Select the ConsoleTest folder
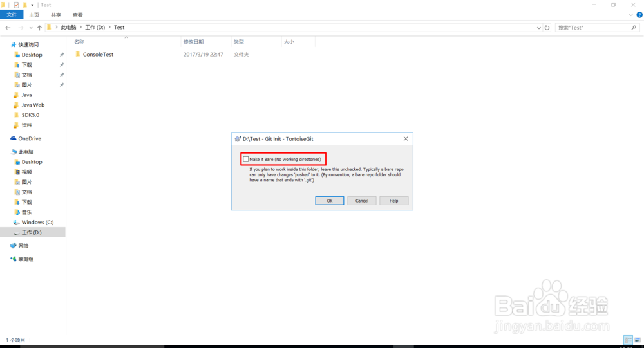Image resolution: width=644 pixels, height=348 pixels. tap(98, 54)
